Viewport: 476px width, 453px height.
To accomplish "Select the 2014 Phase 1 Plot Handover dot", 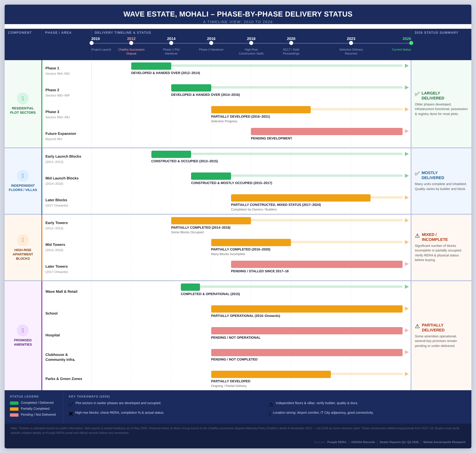I will coord(171,43).
